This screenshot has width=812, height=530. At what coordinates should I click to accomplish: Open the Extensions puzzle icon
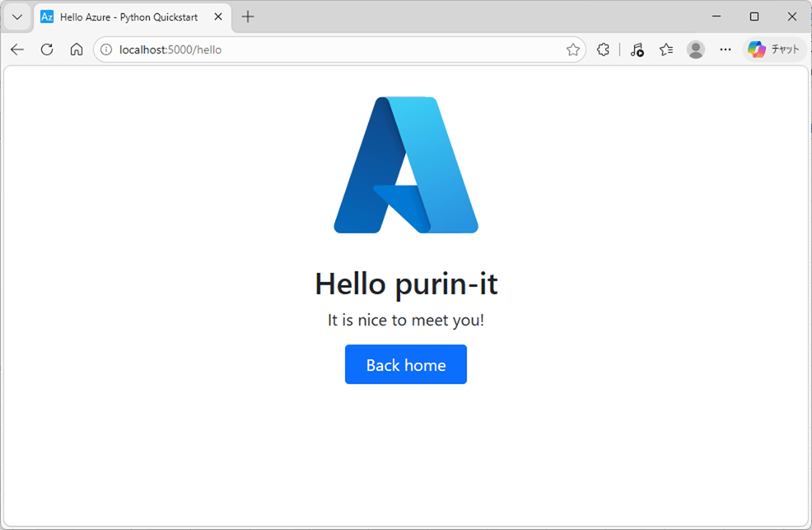[603, 49]
